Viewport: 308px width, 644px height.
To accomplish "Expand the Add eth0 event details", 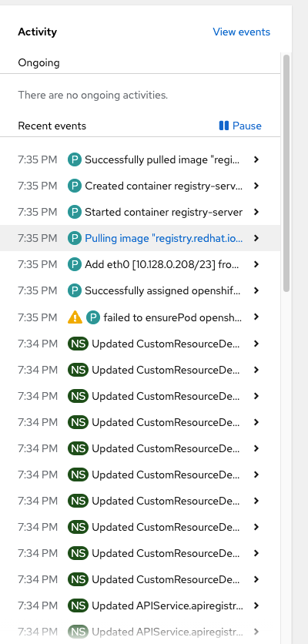I will (x=256, y=264).
